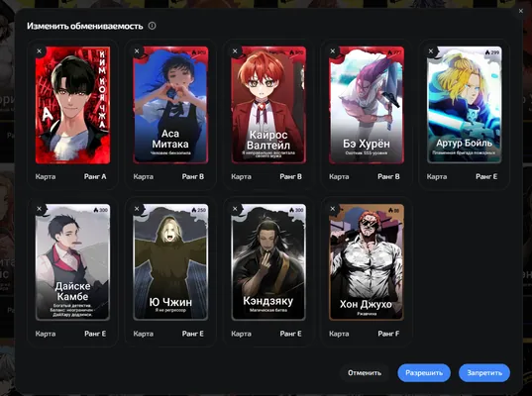Select the Артур Бойль card image
This screenshot has width=532, height=396.
(x=465, y=105)
